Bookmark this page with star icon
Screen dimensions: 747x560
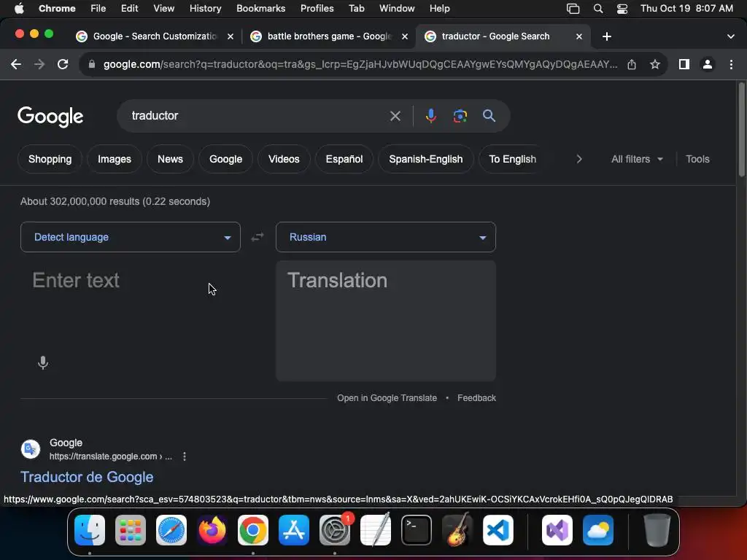click(x=655, y=64)
